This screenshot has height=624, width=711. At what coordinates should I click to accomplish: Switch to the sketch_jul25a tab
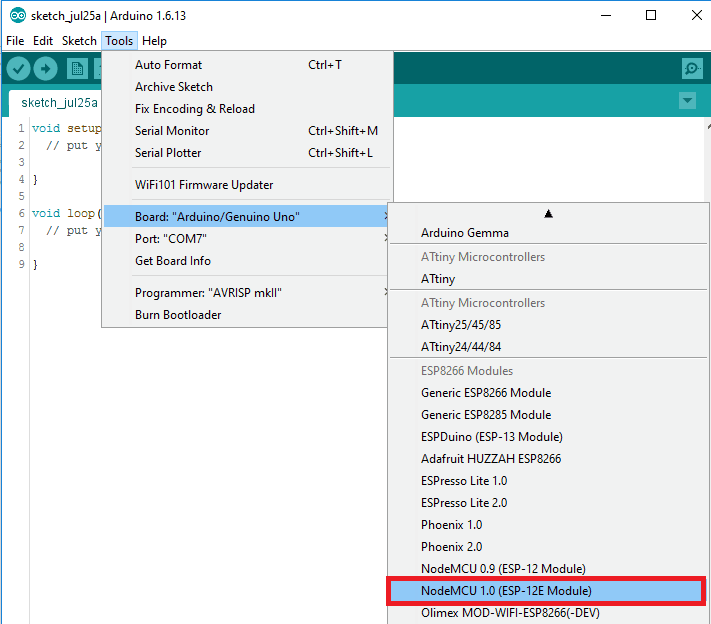[x=55, y=103]
